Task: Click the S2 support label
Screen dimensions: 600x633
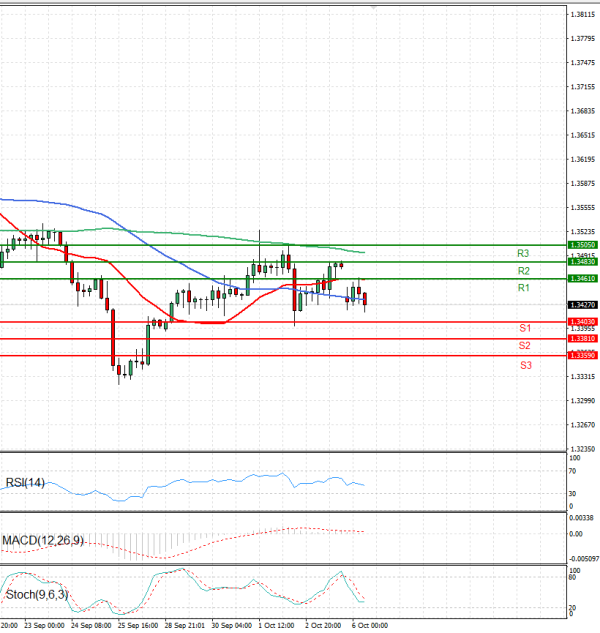Action: tap(524, 345)
